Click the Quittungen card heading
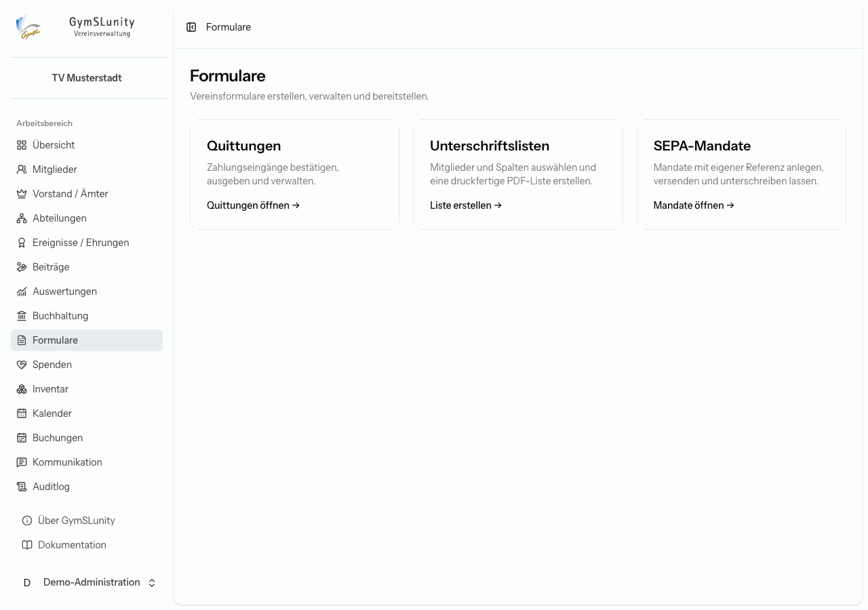 coord(243,146)
